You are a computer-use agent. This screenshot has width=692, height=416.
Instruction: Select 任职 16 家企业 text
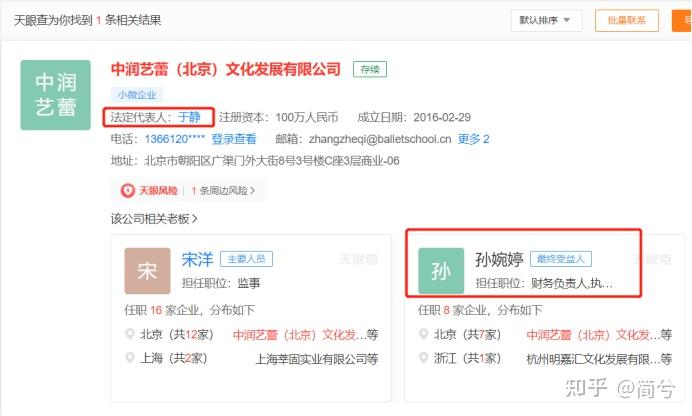pyautogui.click(x=162, y=310)
